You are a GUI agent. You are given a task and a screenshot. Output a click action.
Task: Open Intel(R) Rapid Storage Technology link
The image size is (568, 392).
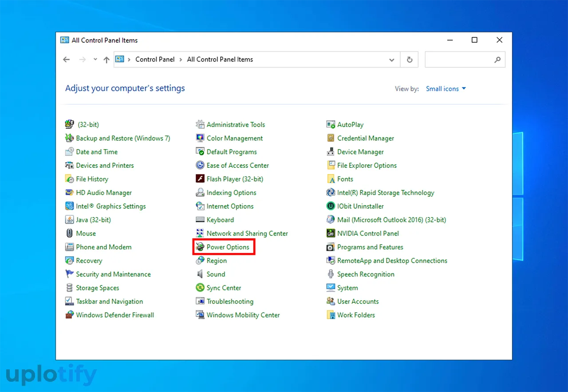(386, 193)
